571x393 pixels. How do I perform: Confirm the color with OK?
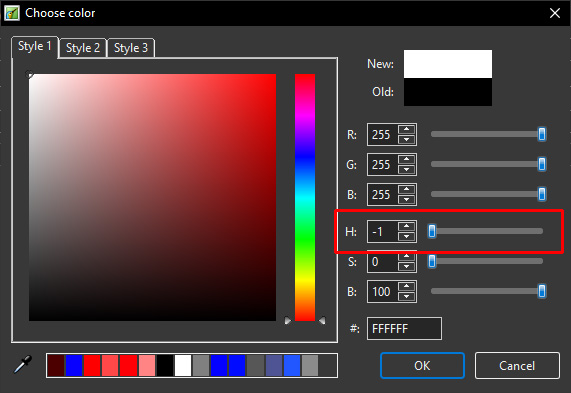(x=422, y=365)
